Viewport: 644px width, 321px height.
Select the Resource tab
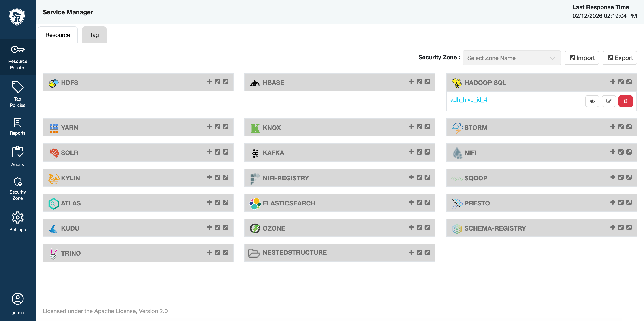58,35
